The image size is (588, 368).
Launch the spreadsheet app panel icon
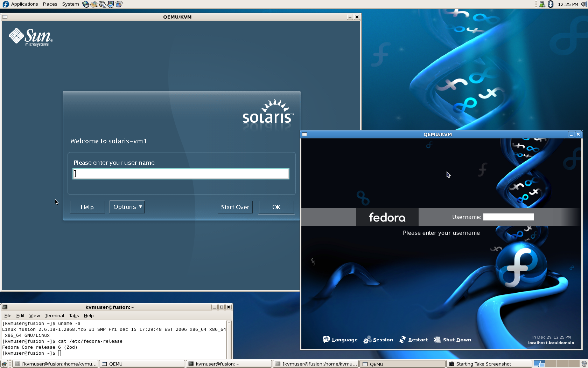119,4
